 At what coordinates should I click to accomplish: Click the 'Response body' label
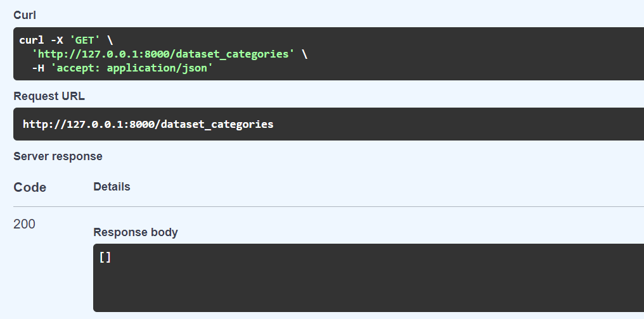pos(136,232)
